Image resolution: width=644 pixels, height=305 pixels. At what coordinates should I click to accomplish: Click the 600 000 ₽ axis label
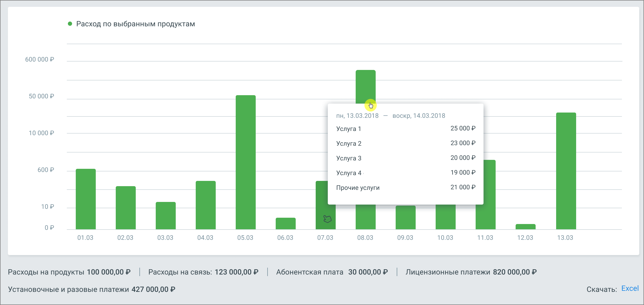pyautogui.click(x=39, y=59)
